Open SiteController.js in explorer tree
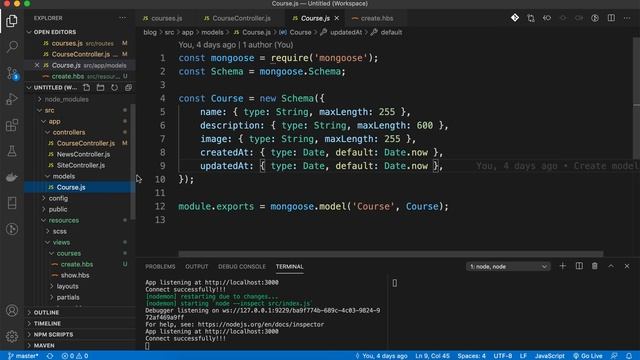This screenshot has height=360, width=640. click(x=80, y=165)
